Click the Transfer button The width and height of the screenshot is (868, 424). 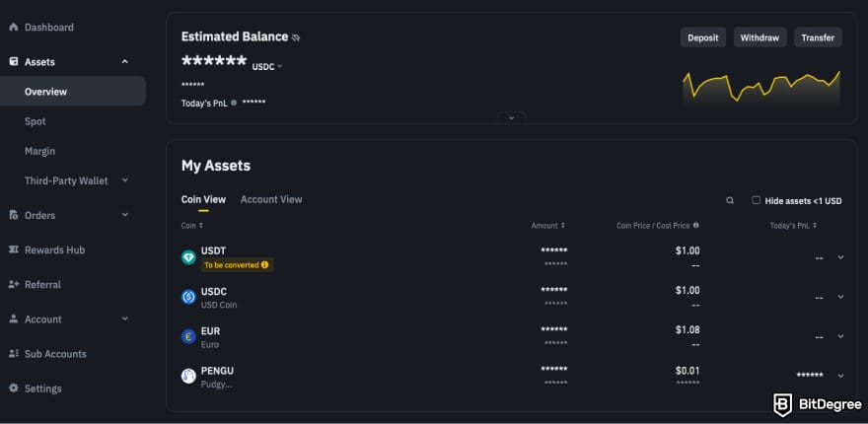click(818, 37)
